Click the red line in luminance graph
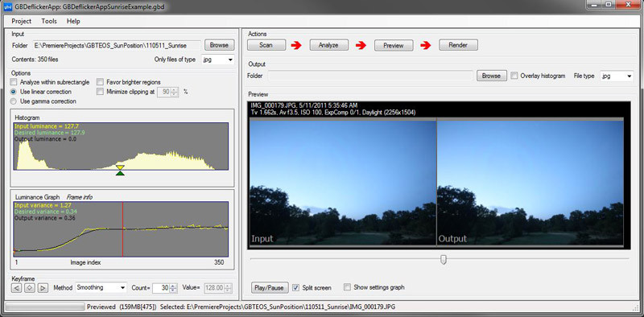This screenshot has width=644, height=317. 123,229
